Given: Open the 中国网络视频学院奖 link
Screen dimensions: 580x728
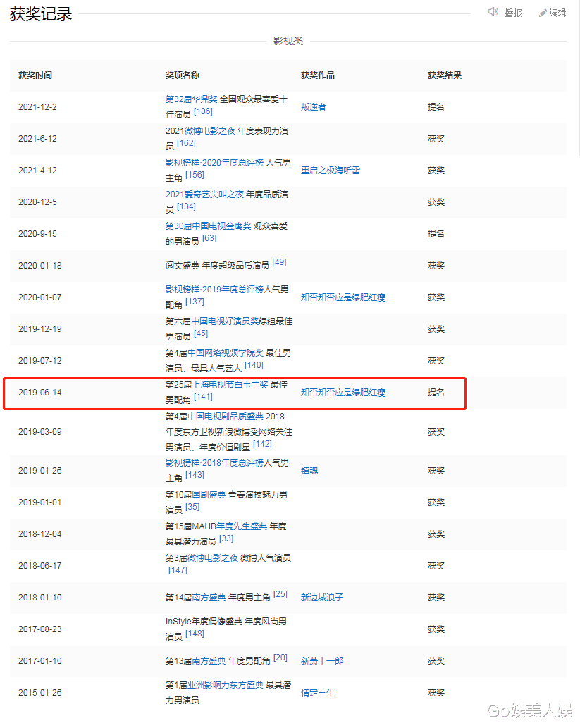Looking at the screenshot, I should [224, 353].
